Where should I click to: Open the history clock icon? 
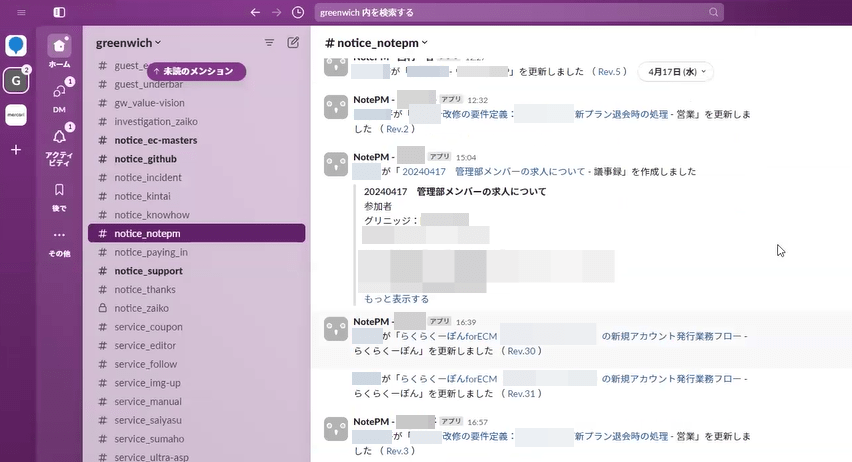click(x=298, y=12)
